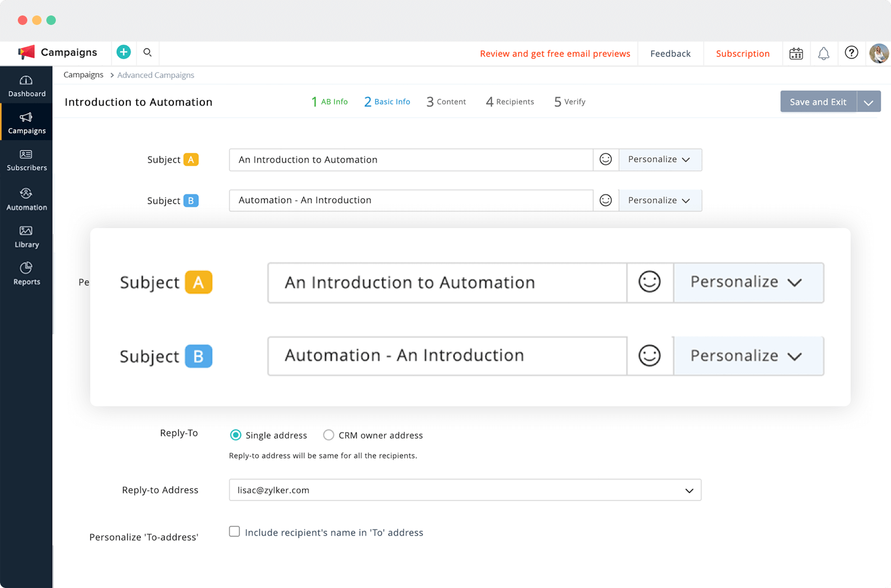Switch to the Content step tab

pos(446,102)
